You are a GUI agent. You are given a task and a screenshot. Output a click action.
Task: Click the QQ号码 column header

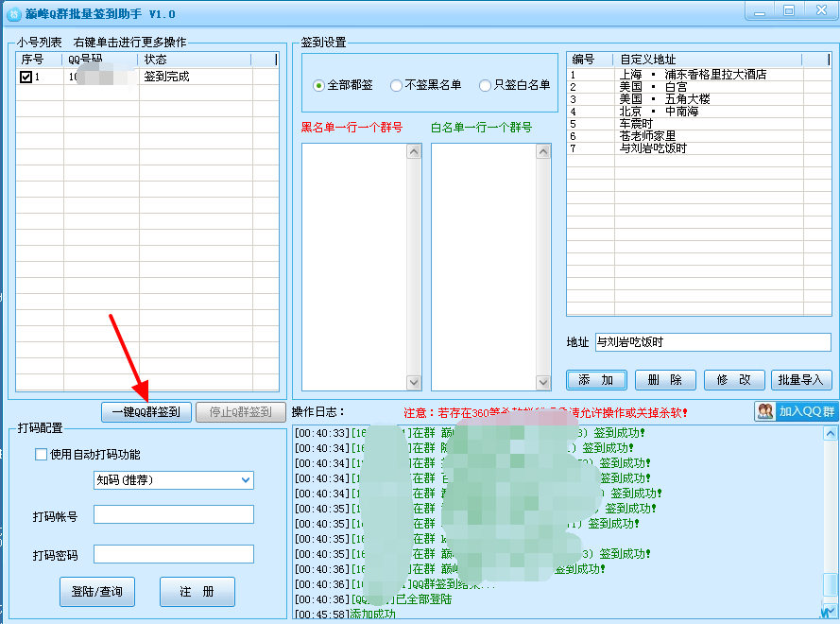101,60
